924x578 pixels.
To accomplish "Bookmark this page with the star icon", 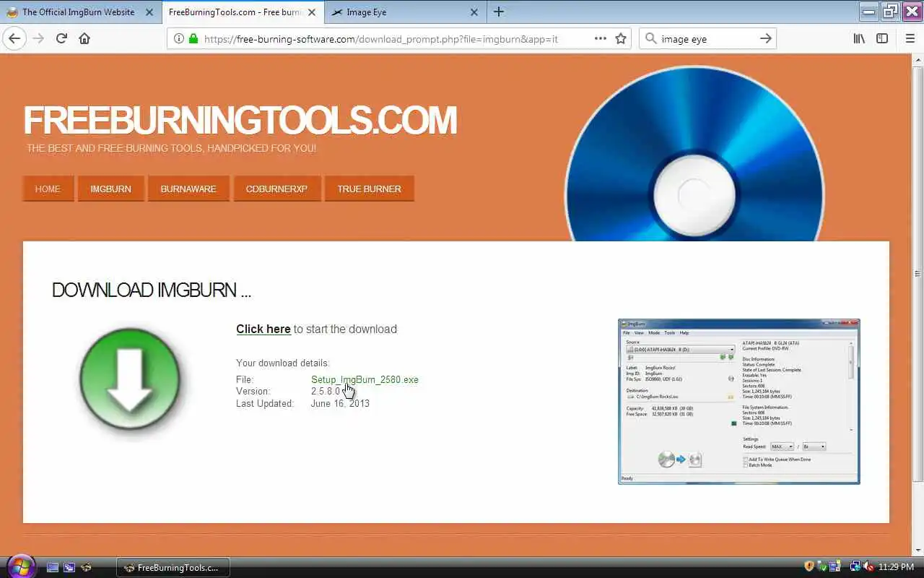I will click(621, 38).
